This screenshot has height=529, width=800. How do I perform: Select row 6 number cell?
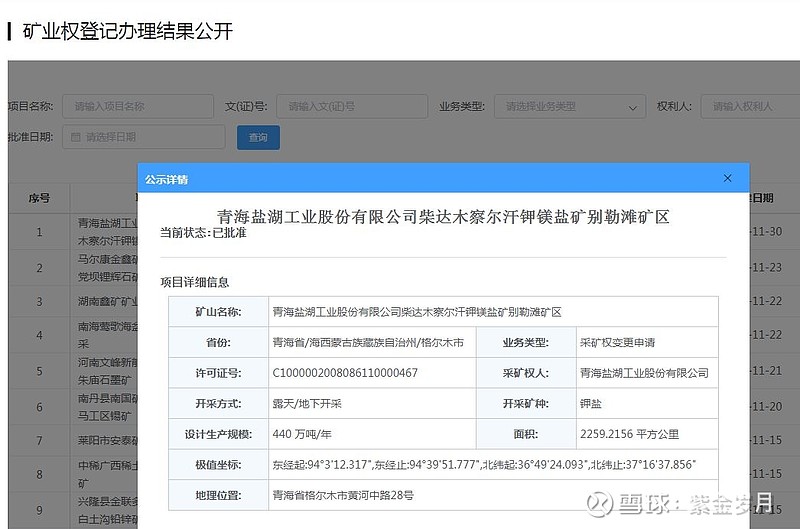tap(39, 407)
